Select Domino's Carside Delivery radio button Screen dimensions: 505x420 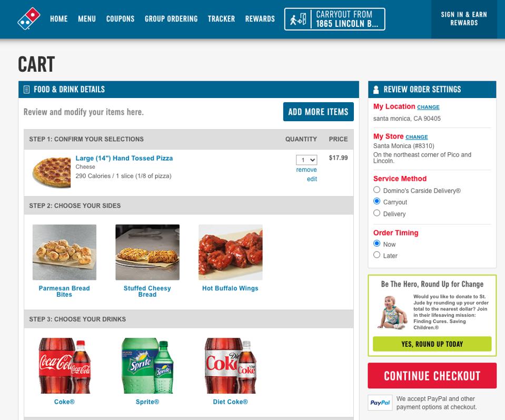377,190
